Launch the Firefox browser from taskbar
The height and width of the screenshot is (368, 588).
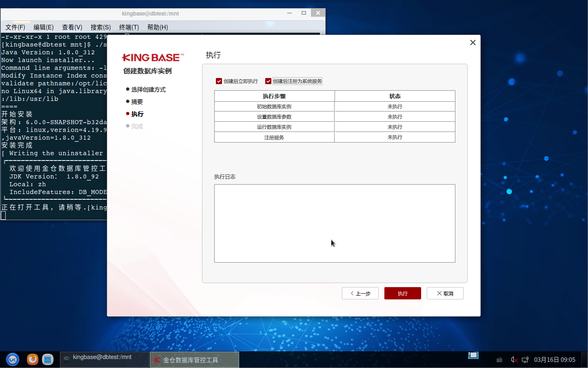[x=33, y=359]
